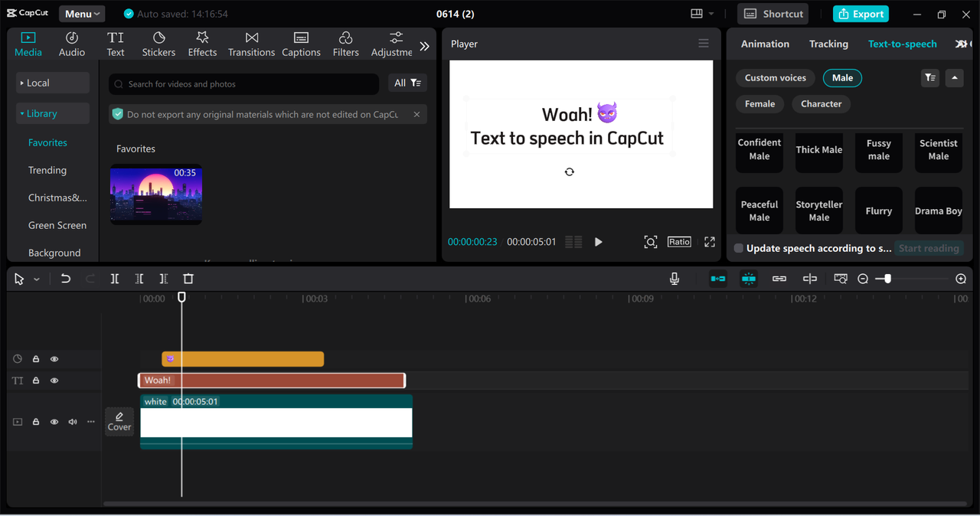Image resolution: width=980 pixels, height=516 pixels.
Task: Open the selection tool dropdown arrow
Action: (36, 280)
